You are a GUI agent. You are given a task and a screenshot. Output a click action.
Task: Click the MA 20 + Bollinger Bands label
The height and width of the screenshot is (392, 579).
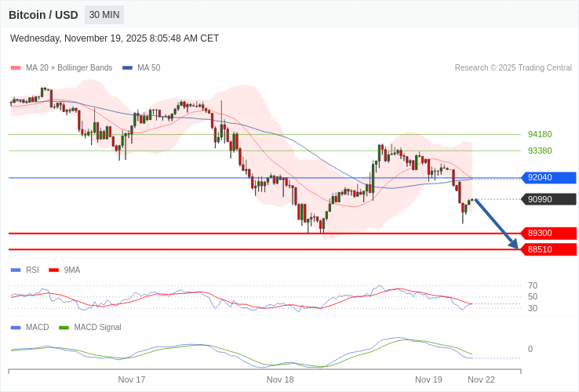point(69,68)
